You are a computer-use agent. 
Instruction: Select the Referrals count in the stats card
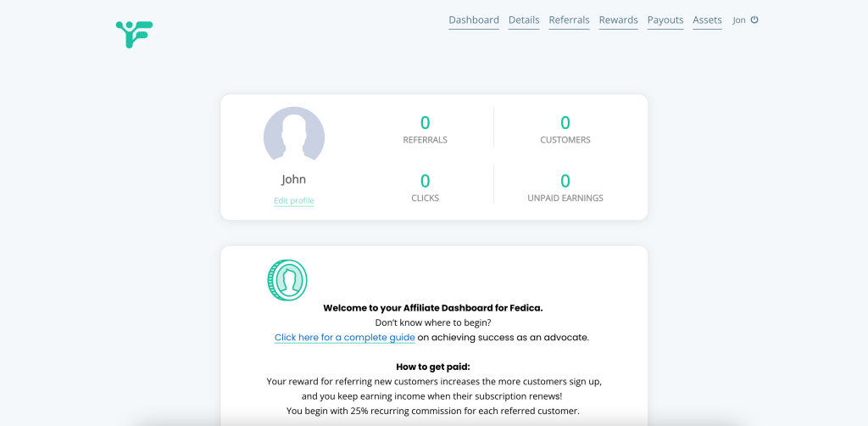[x=425, y=124]
